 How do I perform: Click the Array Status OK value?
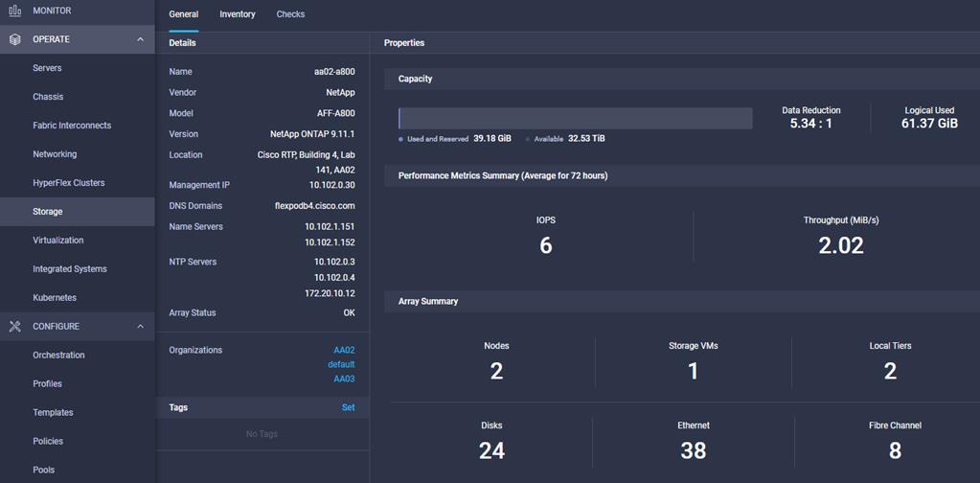[350, 312]
